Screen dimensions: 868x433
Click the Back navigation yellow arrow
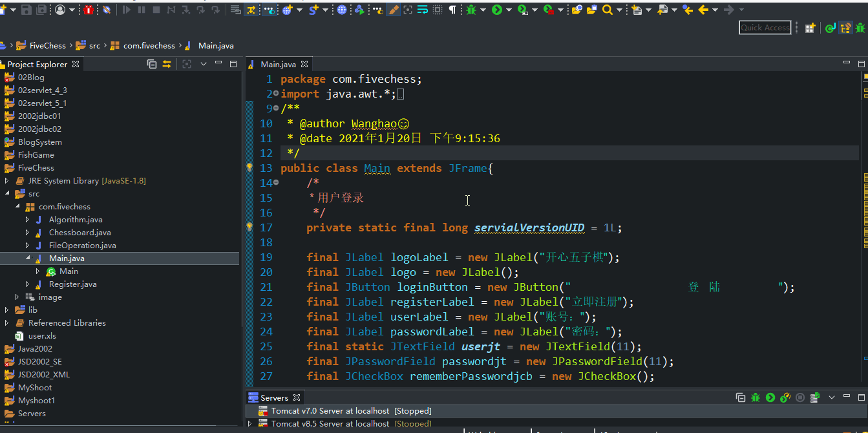pos(703,10)
